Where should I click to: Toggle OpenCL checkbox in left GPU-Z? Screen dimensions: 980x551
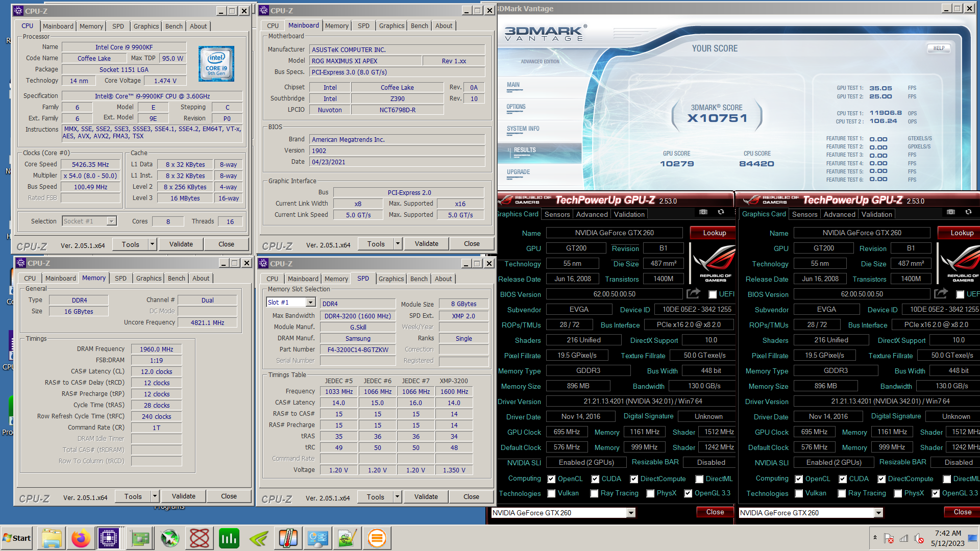pos(551,479)
